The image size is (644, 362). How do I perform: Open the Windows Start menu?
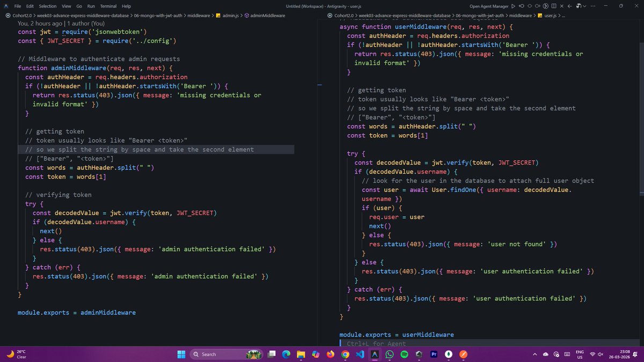click(181, 354)
